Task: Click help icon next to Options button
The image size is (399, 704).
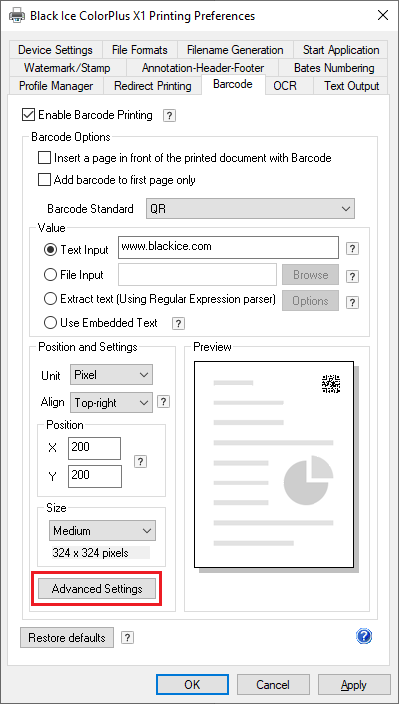Action: click(353, 303)
